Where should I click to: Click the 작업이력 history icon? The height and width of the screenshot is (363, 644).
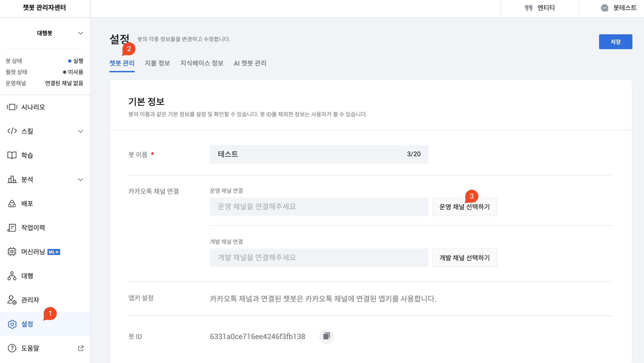12,228
